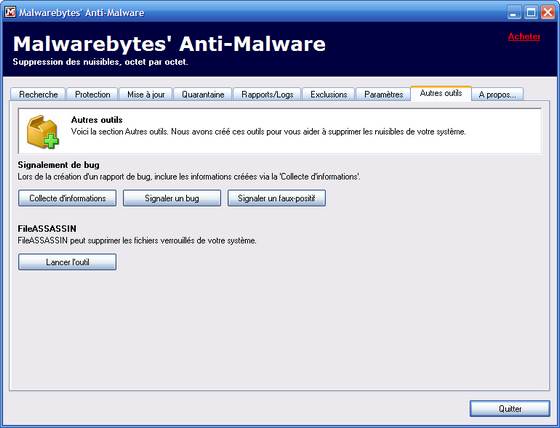Click the Malwarebytes icon in title bar
The image size is (560, 428).
pos(10,12)
